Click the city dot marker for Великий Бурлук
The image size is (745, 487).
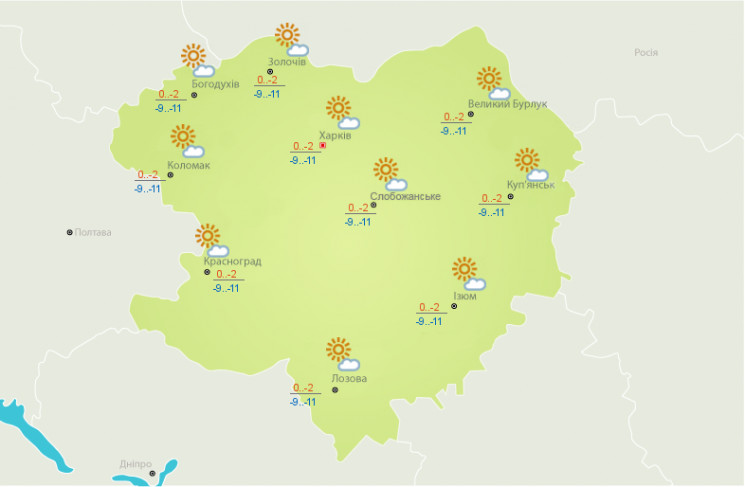471,114
